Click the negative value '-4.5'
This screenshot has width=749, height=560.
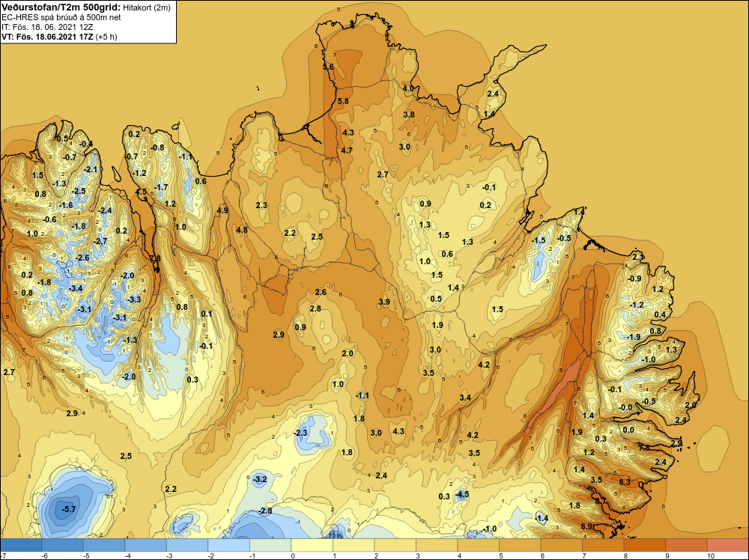[x=462, y=494]
